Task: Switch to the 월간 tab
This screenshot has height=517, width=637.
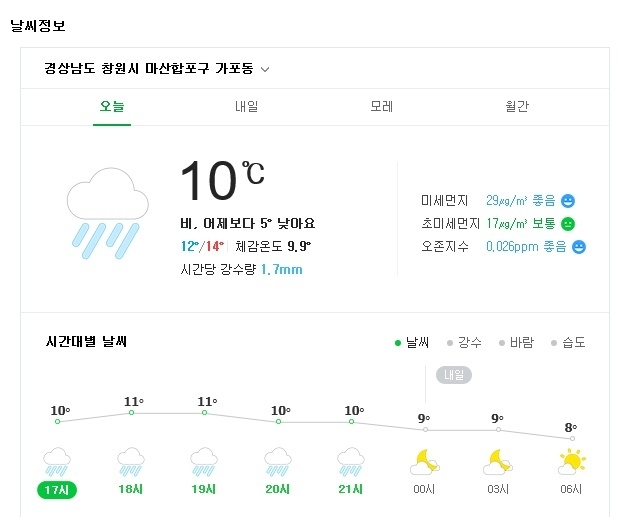Action: [x=517, y=106]
